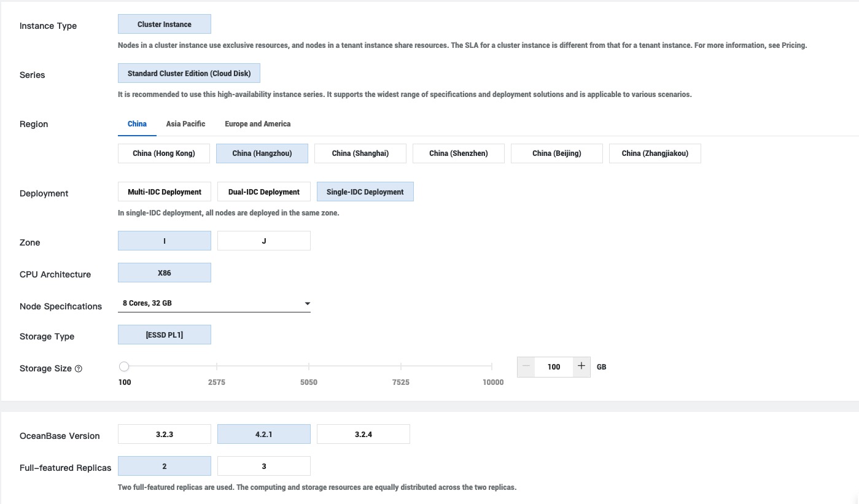Click the Storage Size help question icon
This screenshot has width=859, height=504.
click(x=78, y=369)
